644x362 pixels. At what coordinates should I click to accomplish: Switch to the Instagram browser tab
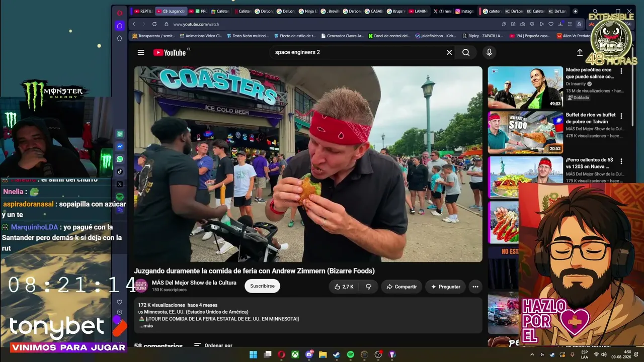click(465, 11)
